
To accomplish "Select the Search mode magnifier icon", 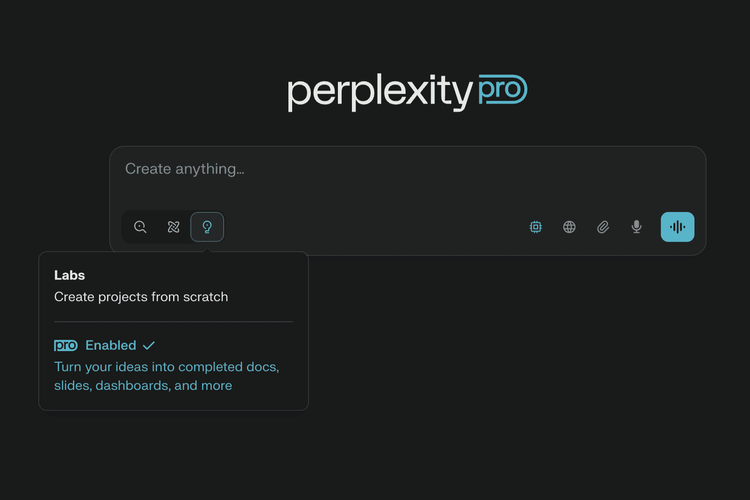I will coord(140,227).
